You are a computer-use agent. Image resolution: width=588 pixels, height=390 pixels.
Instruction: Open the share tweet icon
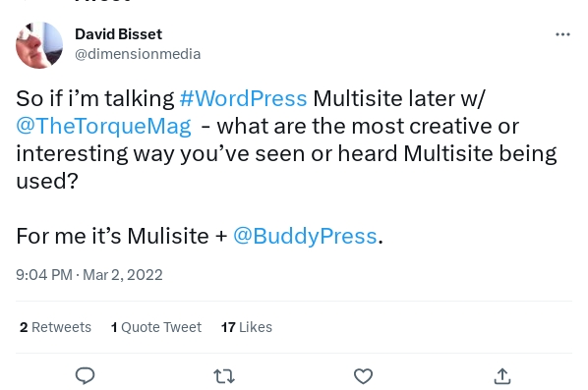click(502, 376)
